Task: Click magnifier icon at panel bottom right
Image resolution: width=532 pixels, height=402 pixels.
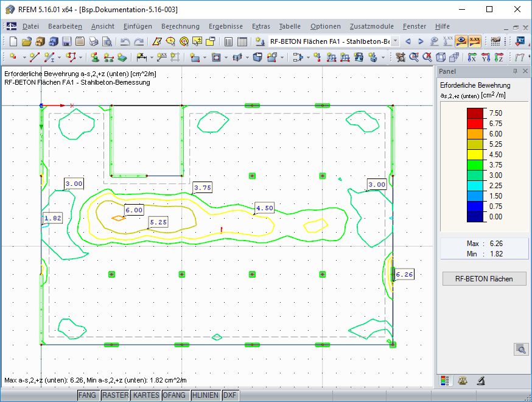Action: coord(521,349)
